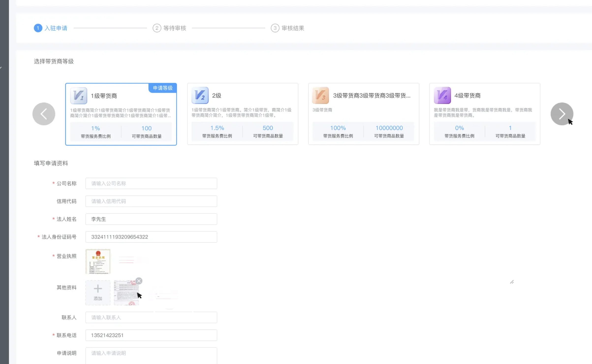Click the purple V4 level badge icon
This screenshot has height=364, width=592.
[x=442, y=95]
